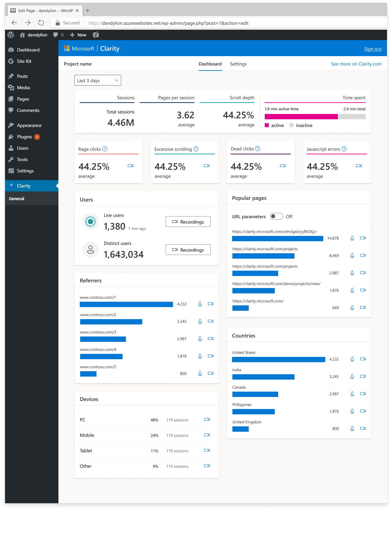
Task: Click the Secured lock indicator
Action: [67, 23]
